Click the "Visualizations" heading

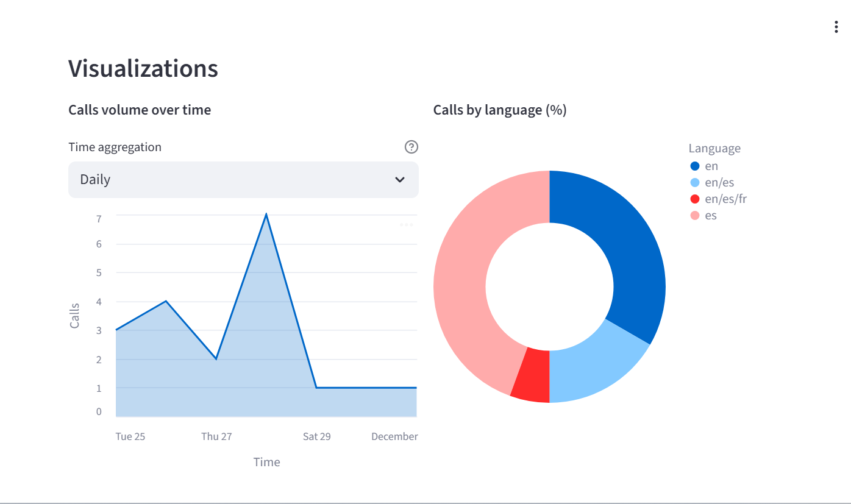click(x=142, y=68)
